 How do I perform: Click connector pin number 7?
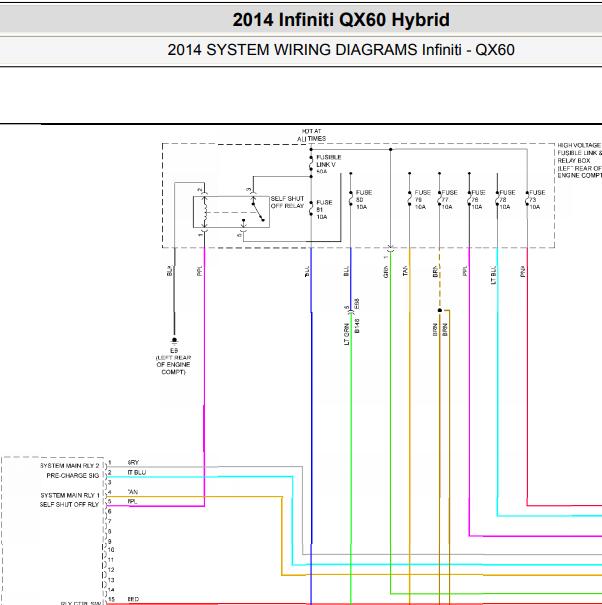[x=110, y=521]
